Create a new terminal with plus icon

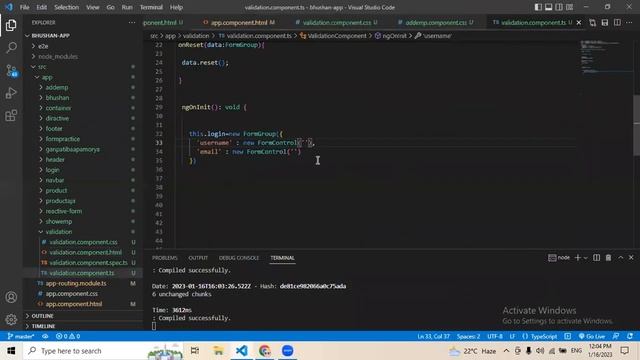click(578, 258)
